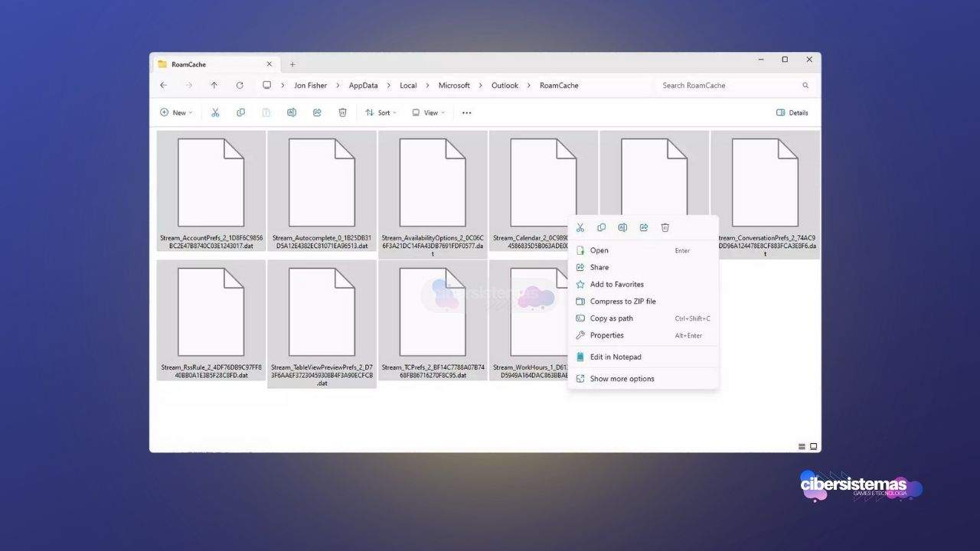Navigate to Microsoft in the breadcrumb
Image resolution: width=980 pixels, height=551 pixels.
(x=454, y=85)
